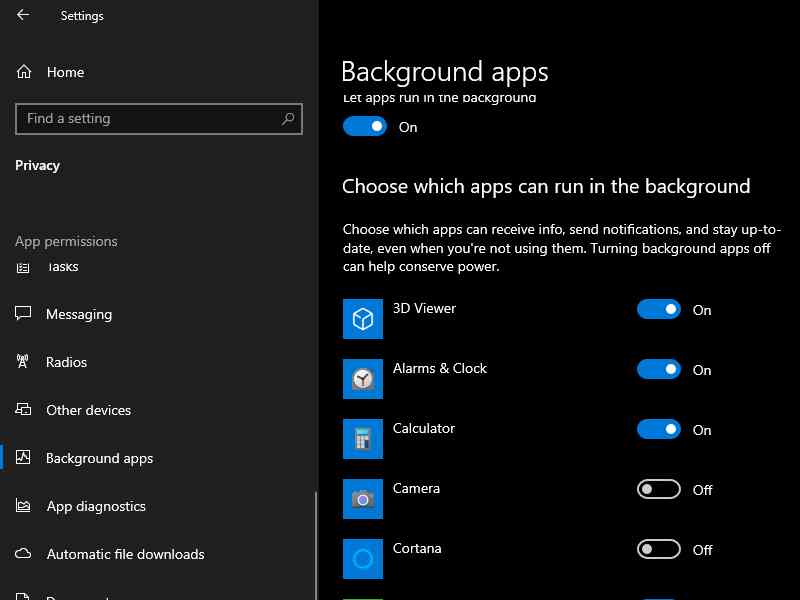This screenshot has width=800, height=600.
Task: Click the Calculator label
Action: pos(423,428)
